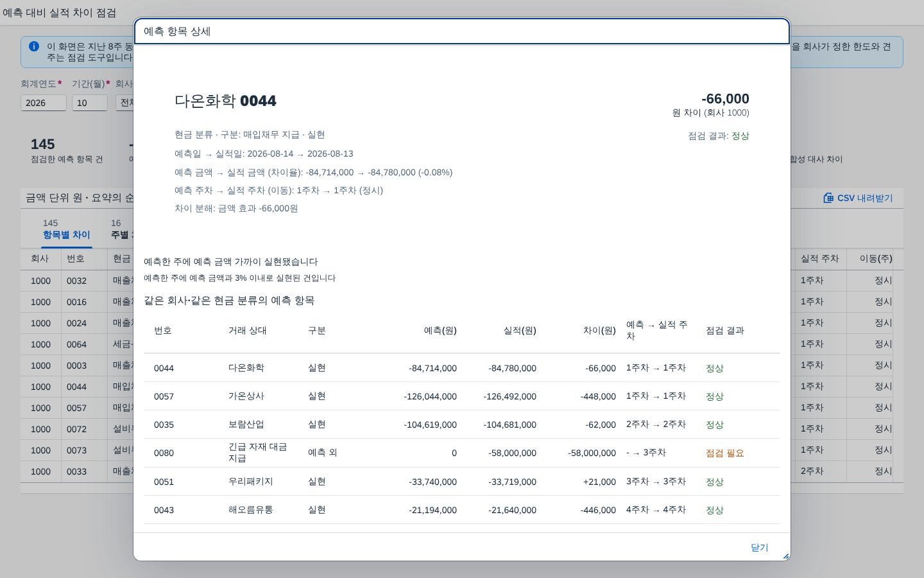Click background row 0016 number cell
Image resolution: width=924 pixels, height=578 pixels.
76,302
